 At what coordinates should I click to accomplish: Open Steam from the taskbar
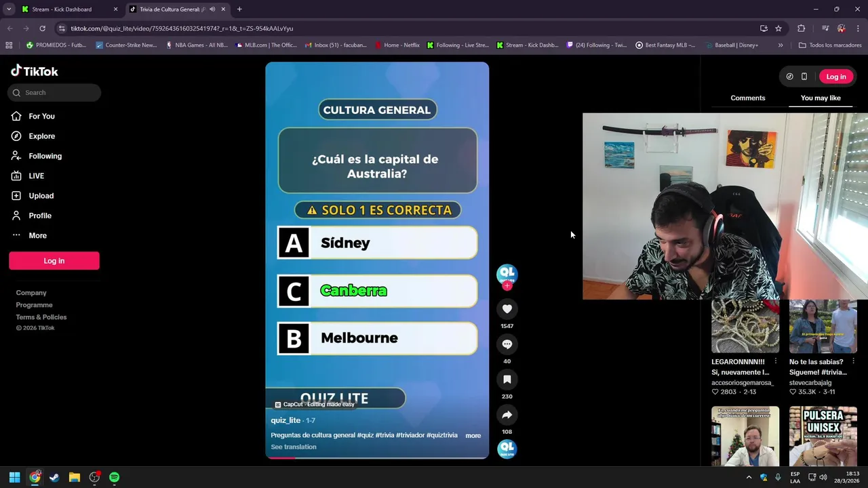(x=54, y=477)
